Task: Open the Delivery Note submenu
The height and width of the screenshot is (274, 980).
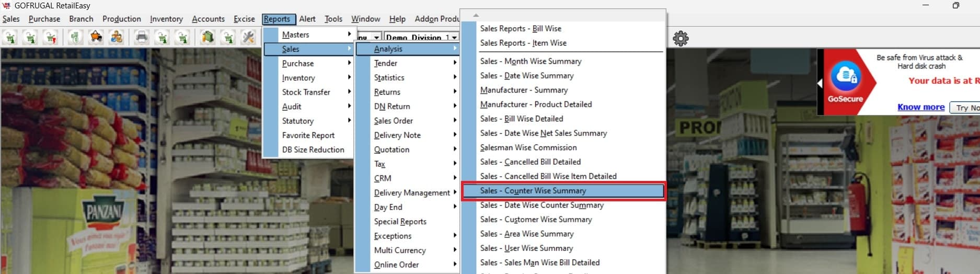Action: pyautogui.click(x=407, y=135)
